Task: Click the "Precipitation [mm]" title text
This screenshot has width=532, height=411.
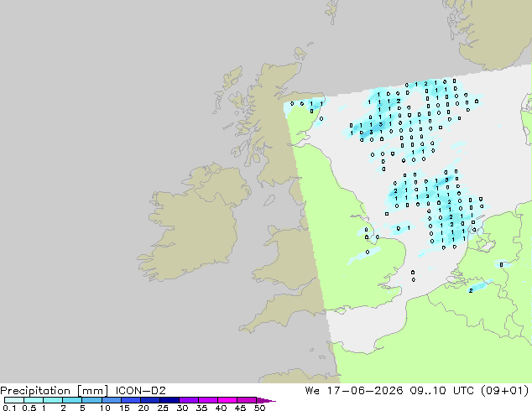Action: pyautogui.click(x=55, y=391)
